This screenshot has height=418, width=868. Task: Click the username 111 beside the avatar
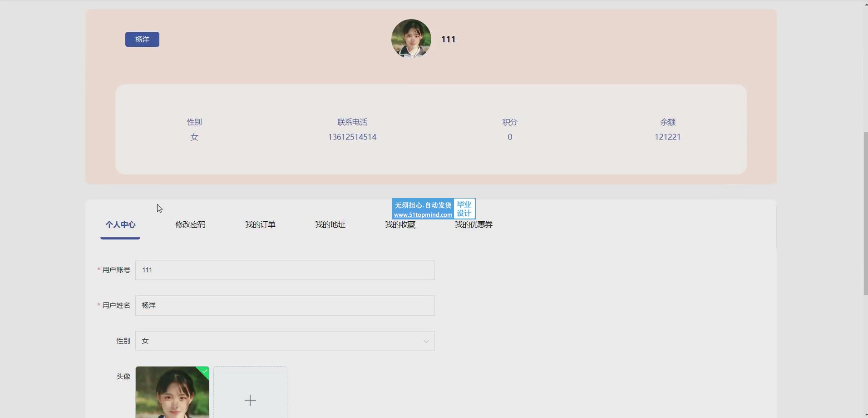(x=448, y=40)
